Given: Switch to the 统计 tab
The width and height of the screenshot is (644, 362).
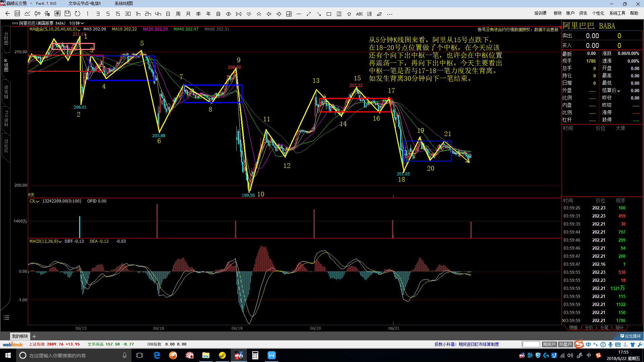Looking at the screenshot, I should [620, 327].
